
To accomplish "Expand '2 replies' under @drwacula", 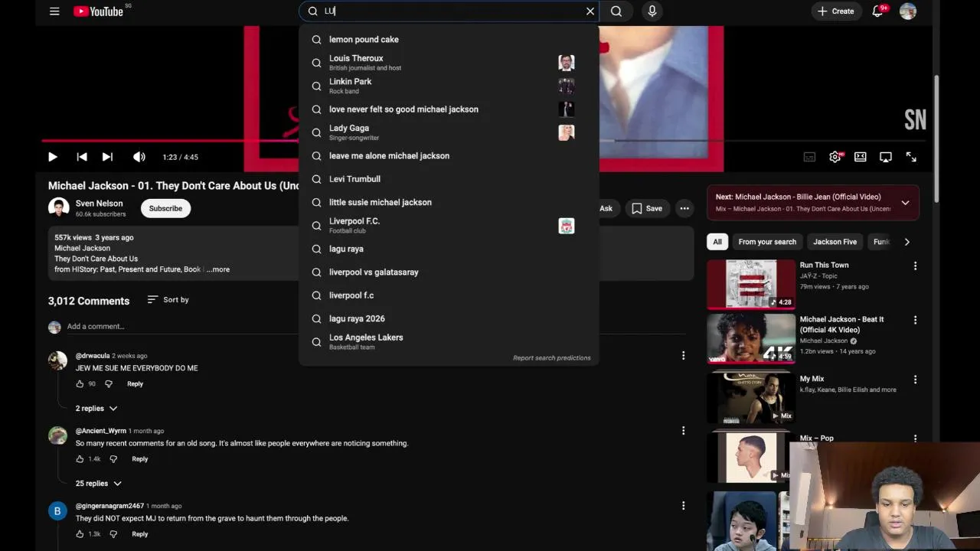I will point(96,409).
